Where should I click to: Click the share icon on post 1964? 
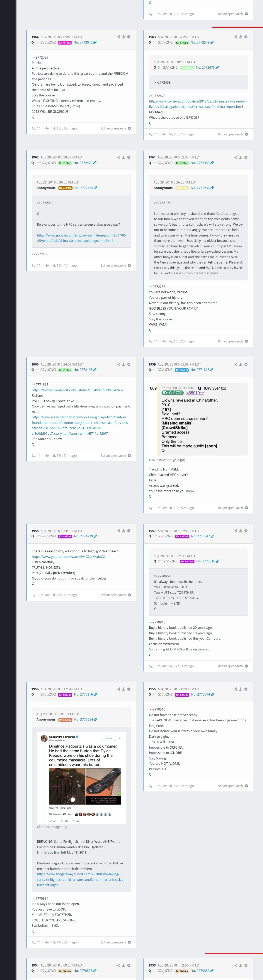click(x=119, y=37)
